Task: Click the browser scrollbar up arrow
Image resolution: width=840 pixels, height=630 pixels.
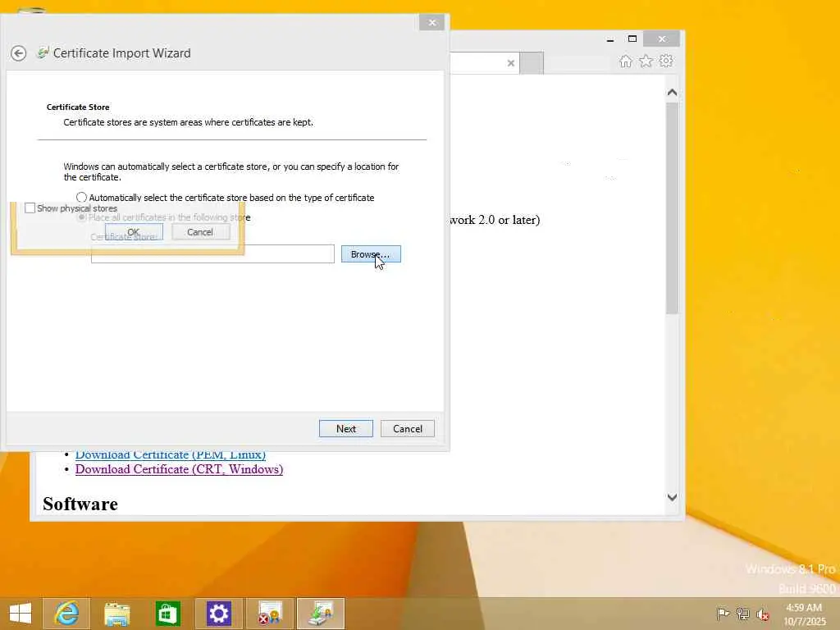Action: [x=673, y=92]
